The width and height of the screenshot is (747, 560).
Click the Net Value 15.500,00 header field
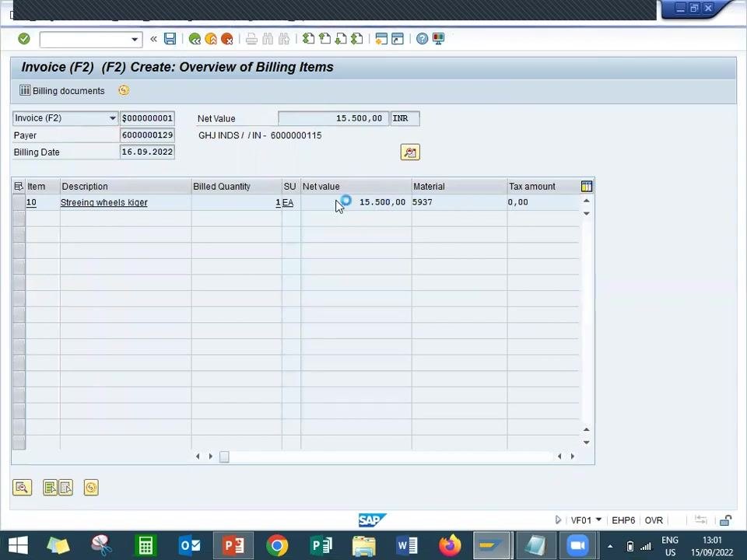pos(334,118)
